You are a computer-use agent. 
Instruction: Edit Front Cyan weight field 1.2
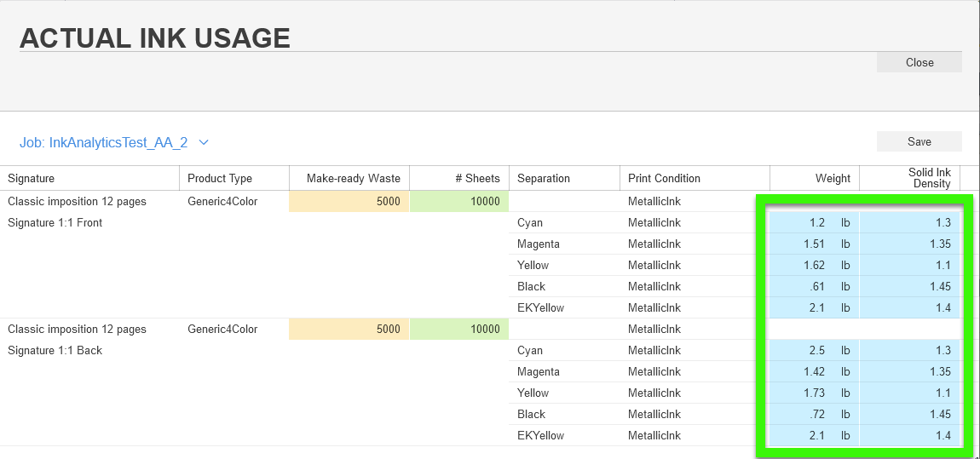[801, 223]
